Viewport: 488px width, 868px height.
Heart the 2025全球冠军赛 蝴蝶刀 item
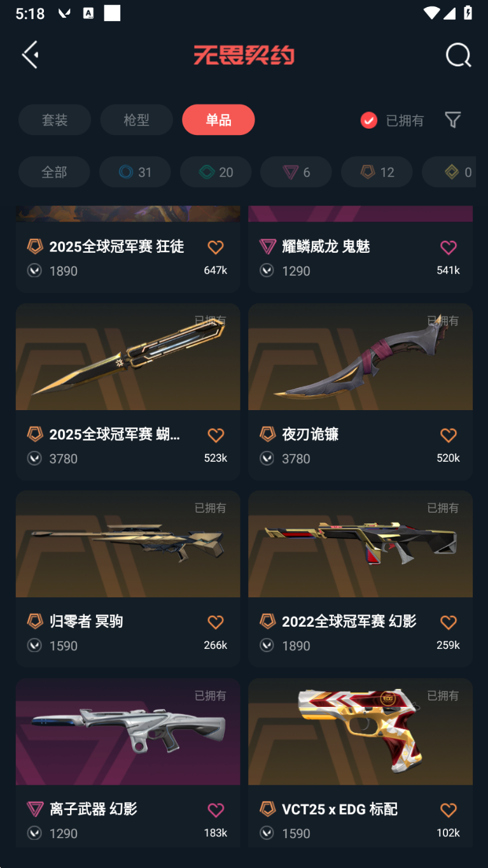pyautogui.click(x=216, y=435)
